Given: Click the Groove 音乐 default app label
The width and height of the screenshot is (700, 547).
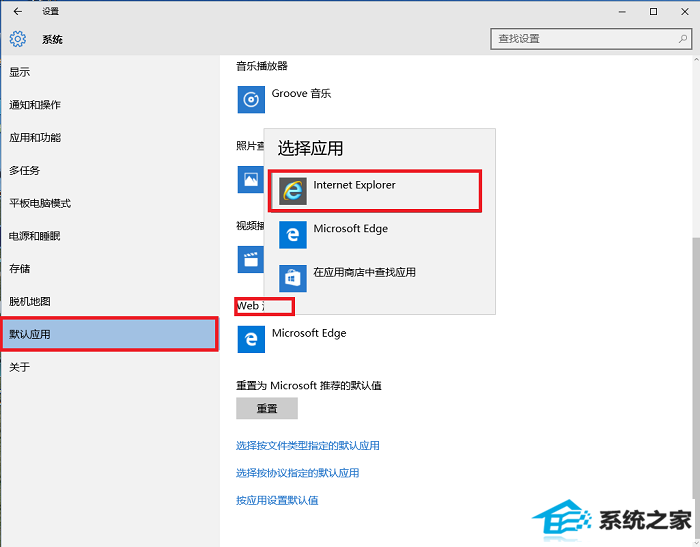Looking at the screenshot, I should [x=301, y=93].
